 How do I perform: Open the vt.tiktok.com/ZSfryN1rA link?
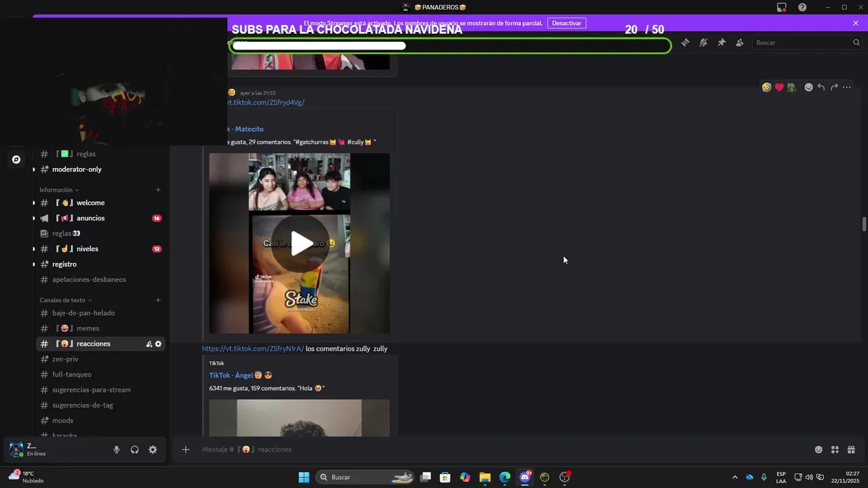coord(253,348)
